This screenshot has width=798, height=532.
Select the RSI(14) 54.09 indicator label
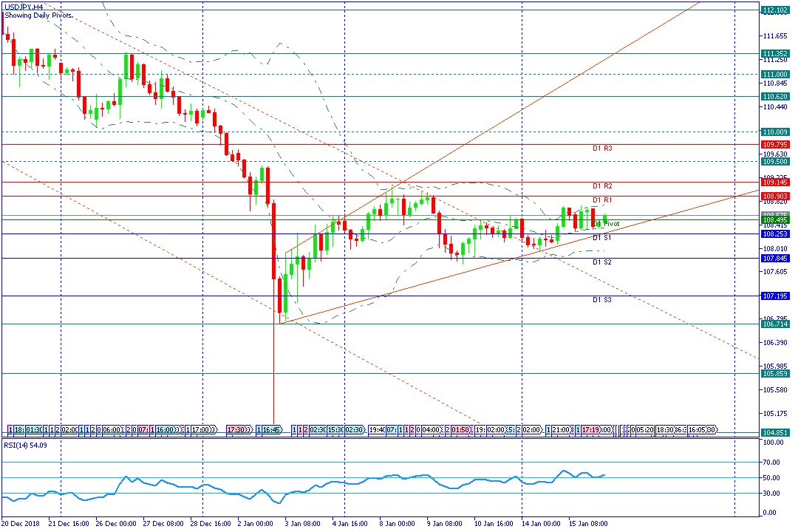click(x=25, y=445)
